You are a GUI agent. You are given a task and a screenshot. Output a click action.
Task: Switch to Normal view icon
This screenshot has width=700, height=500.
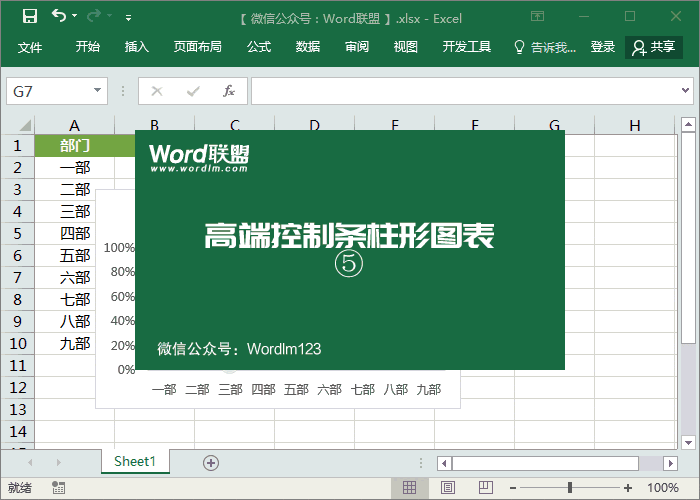point(409,488)
